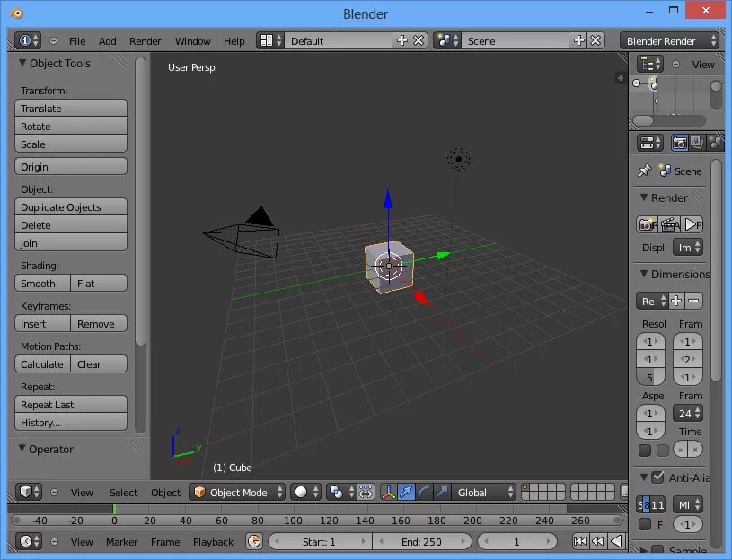Click the screen layout browse icon
Image resolution: width=732 pixels, height=560 pixels.
[x=270, y=41]
